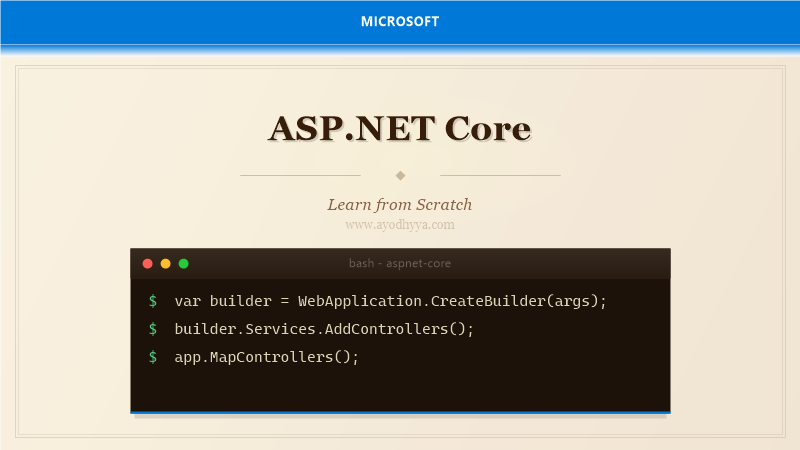The image size is (800, 450).
Task: Click the $ prompt before 'var builder'
Action: (x=153, y=301)
